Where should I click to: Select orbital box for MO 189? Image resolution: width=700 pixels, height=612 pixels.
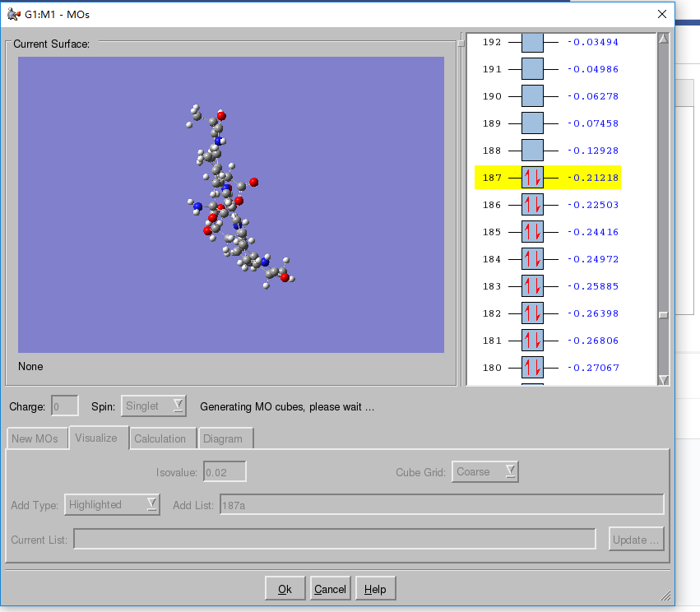[x=532, y=123]
